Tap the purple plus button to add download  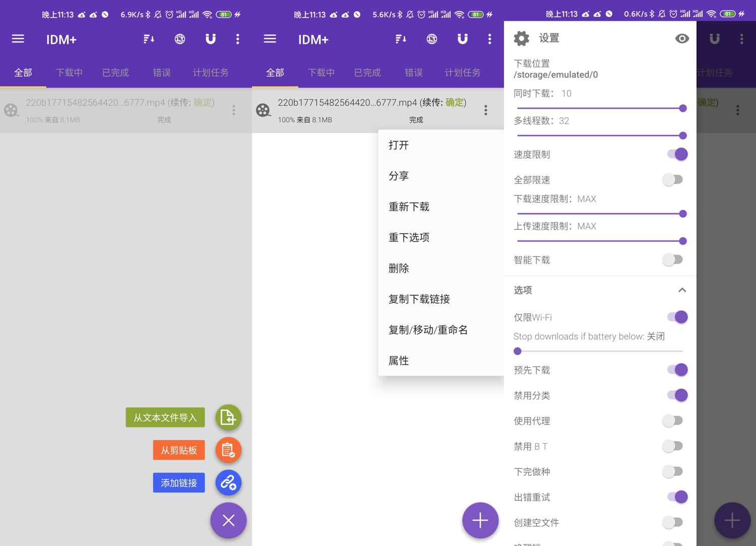(479, 520)
